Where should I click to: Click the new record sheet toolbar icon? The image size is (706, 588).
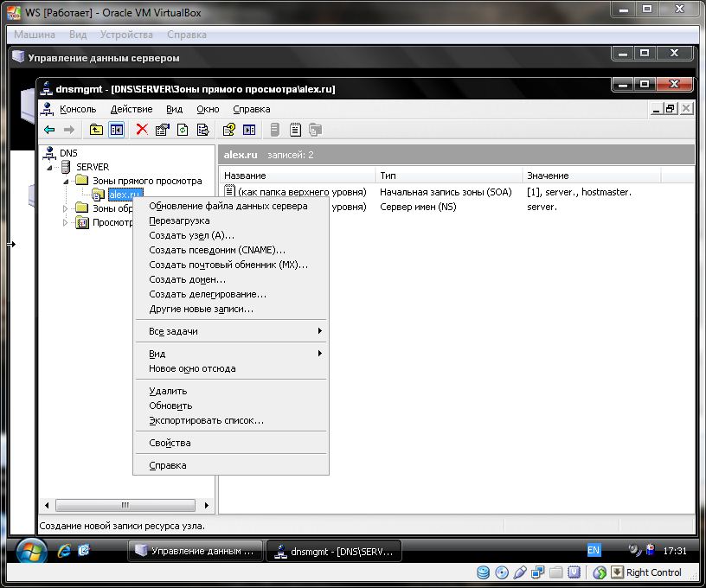[295, 130]
